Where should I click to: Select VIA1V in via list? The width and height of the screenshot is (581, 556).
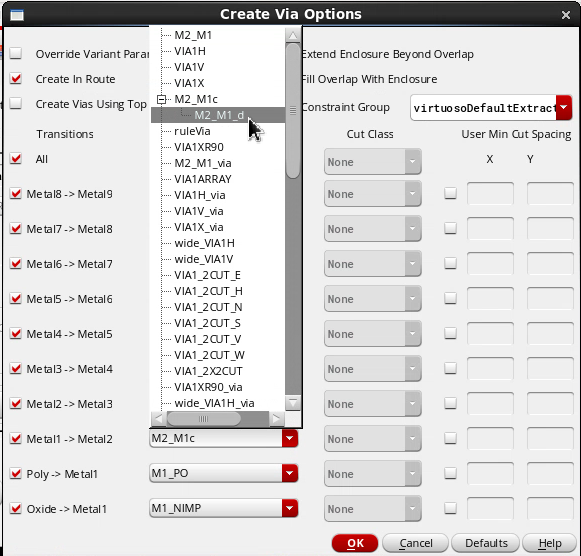(189, 67)
